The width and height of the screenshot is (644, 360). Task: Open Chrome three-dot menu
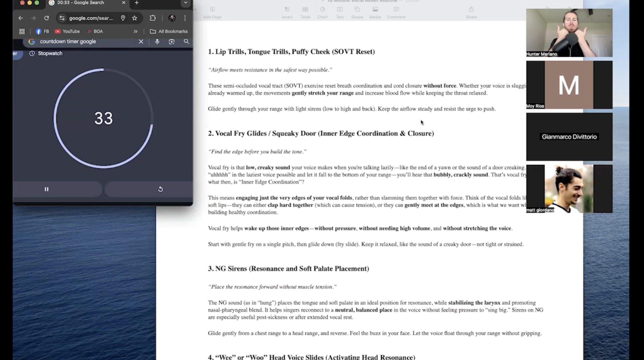point(185,18)
